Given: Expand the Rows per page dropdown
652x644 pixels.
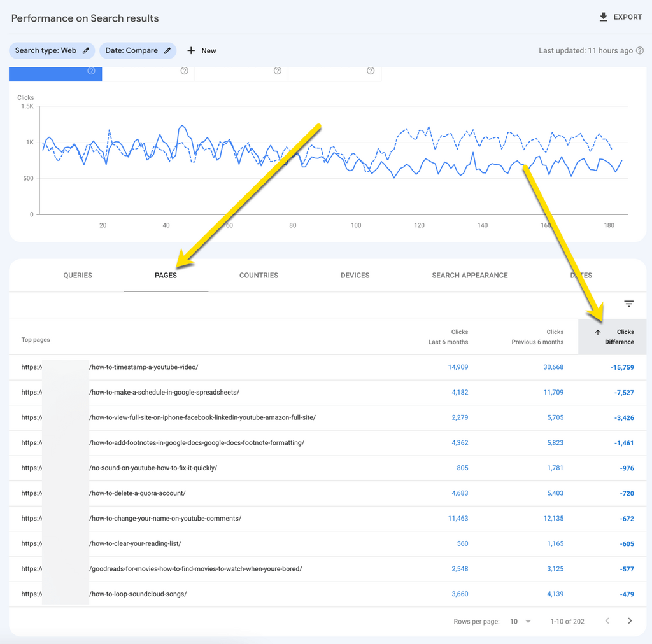Looking at the screenshot, I should (x=520, y=621).
